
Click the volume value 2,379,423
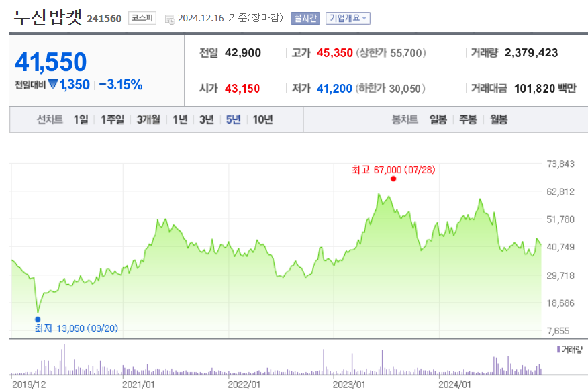click(x=531, y=53)
